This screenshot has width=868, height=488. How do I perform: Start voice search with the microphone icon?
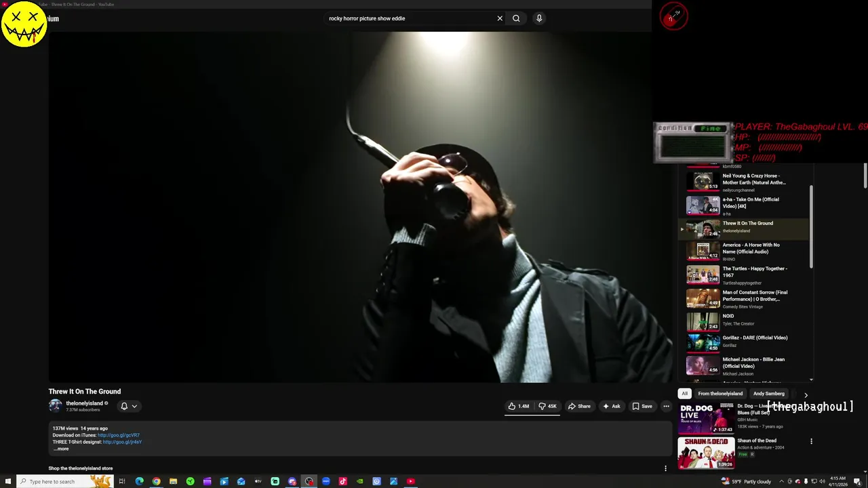point(539,18)
